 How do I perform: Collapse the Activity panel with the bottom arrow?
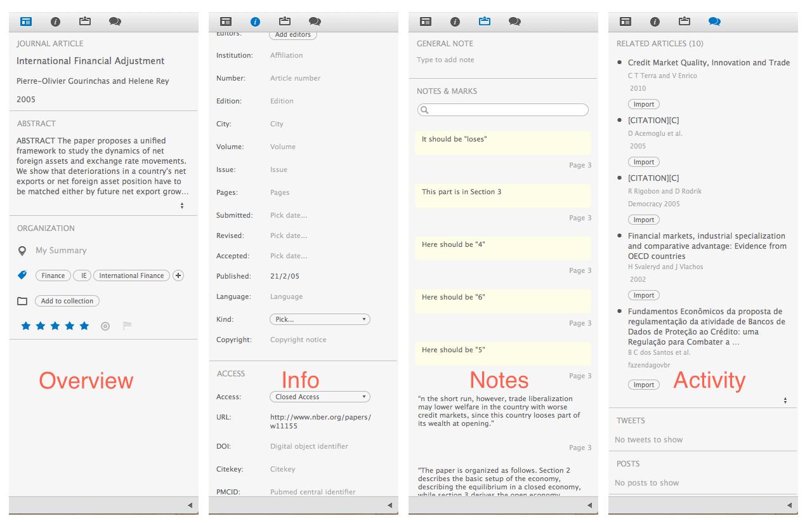(789, 505)
